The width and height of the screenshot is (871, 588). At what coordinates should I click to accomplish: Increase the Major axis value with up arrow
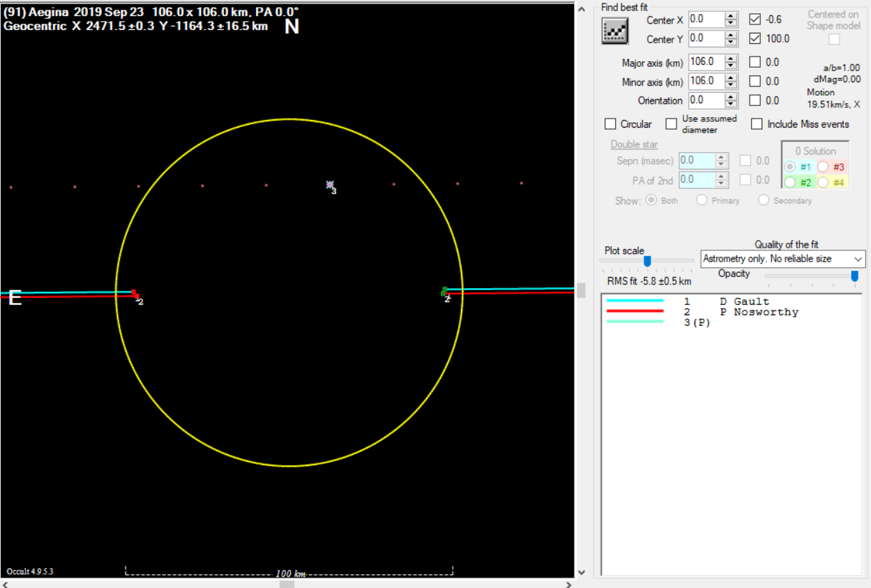click(731, 59)
